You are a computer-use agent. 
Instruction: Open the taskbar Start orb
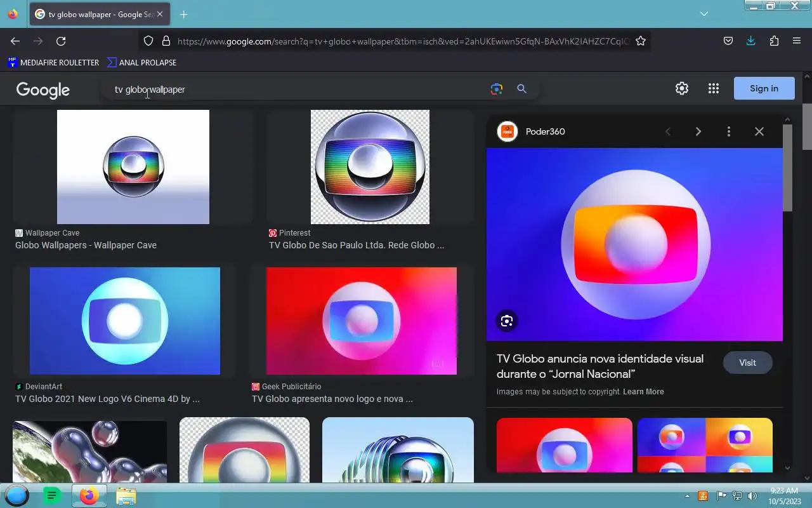pos(16,495)
